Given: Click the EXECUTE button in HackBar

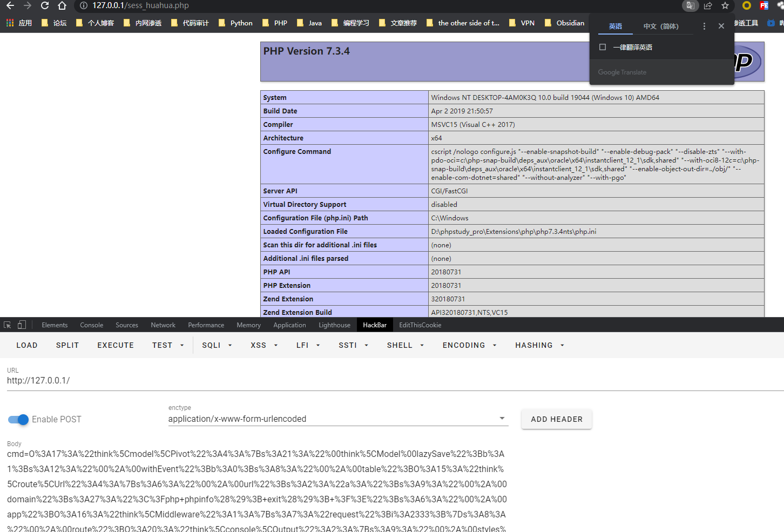Looking at the screenshot, I should [116, 345].
